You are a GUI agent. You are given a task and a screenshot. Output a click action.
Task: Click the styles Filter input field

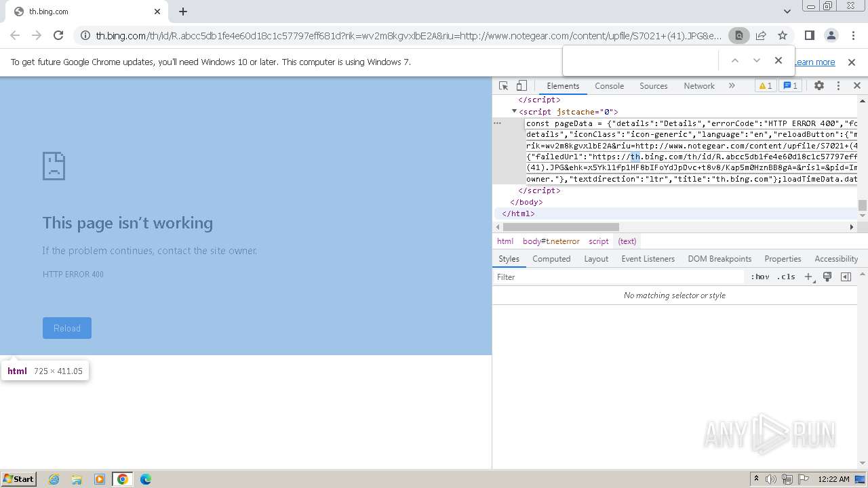tap(618, 277)
